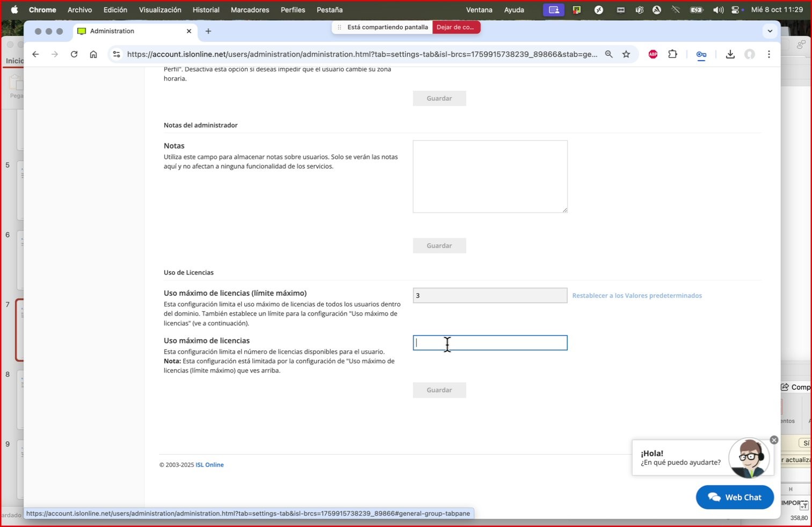Reload the Administration page
Image resolution: width=812 pixels, height=527 pixels.
click(x=74, y=54)
